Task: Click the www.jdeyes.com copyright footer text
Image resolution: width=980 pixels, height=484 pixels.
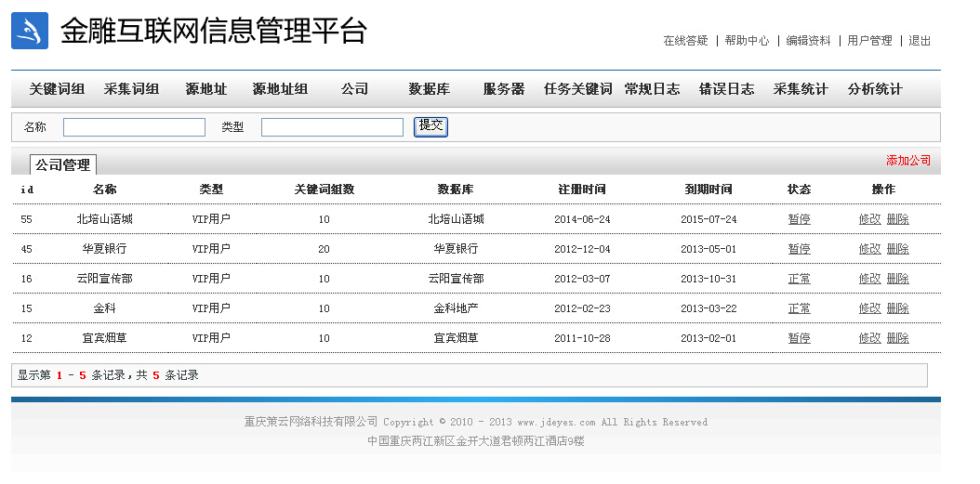Action: tap(556, 422)
